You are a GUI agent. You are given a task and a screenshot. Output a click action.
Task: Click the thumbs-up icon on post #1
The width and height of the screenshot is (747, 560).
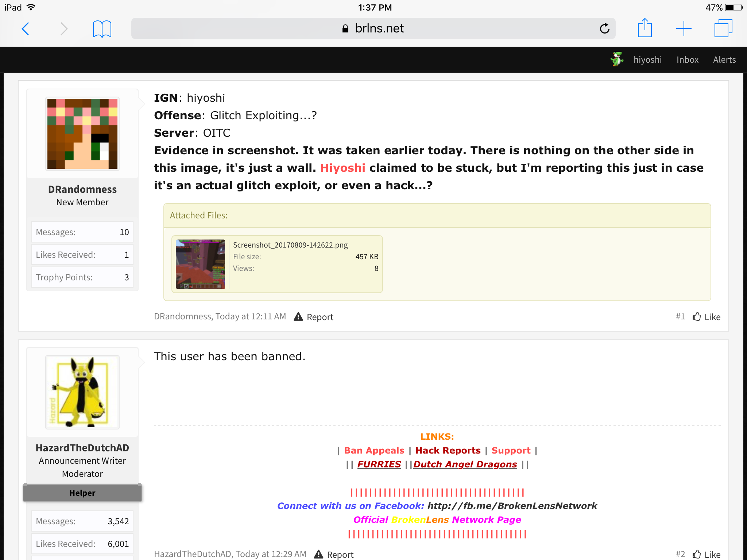click(697, 316)
